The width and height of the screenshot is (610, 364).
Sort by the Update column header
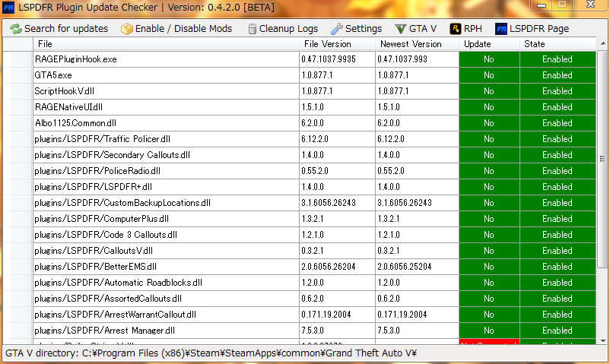(x=489, y=44)
